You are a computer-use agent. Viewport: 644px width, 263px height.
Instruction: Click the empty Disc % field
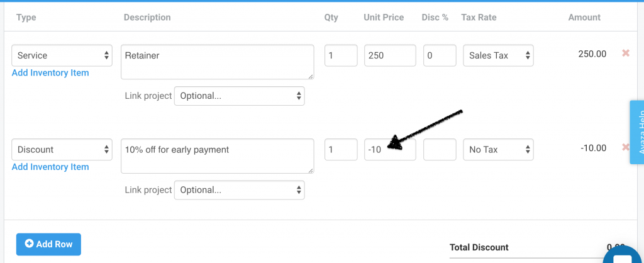click(440, 150)
